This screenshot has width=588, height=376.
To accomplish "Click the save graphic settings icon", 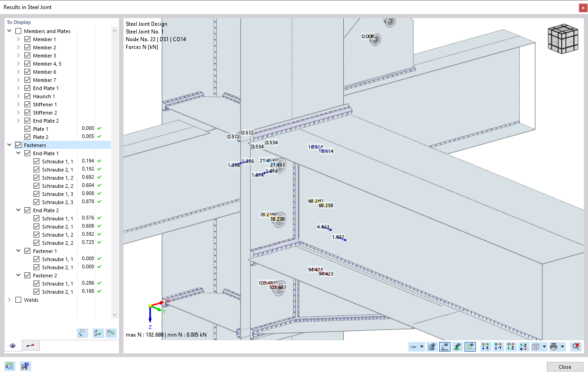I will tap(25, 366).
